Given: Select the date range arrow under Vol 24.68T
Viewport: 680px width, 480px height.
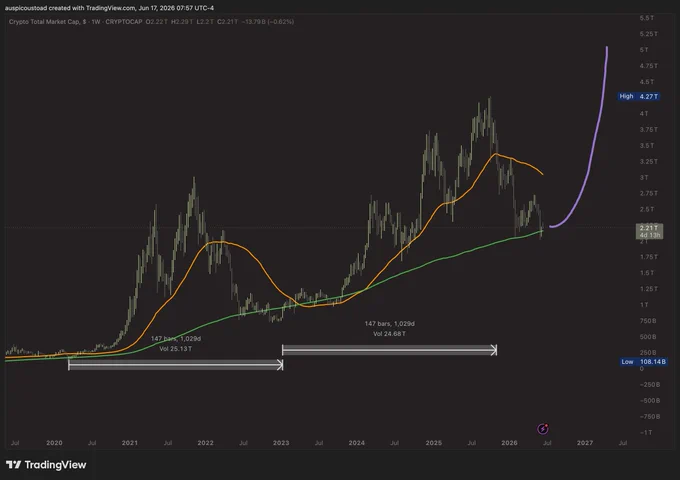Looking at the screenshot, I should coord(389,350).
